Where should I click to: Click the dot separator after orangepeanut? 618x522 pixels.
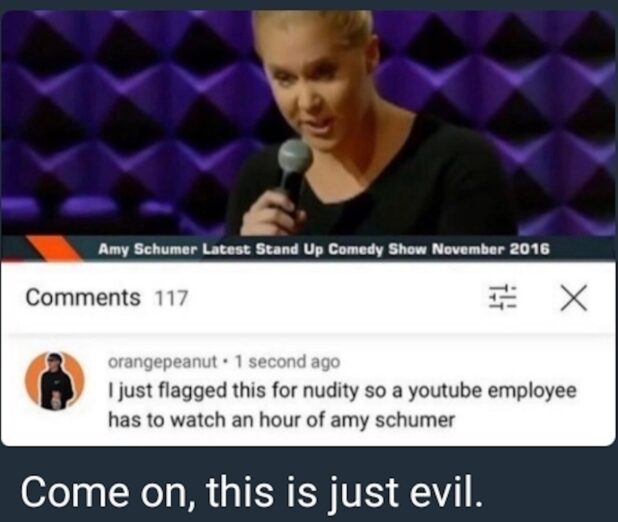point(225,362)
